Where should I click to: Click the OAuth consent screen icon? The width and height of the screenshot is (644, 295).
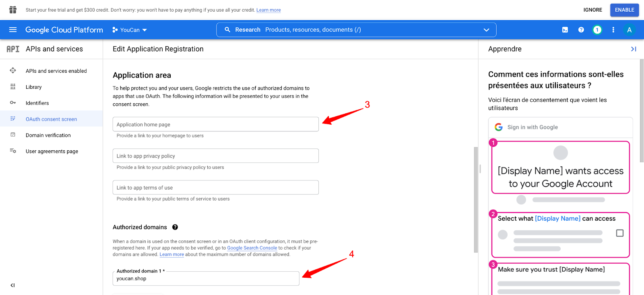(13, 119)
